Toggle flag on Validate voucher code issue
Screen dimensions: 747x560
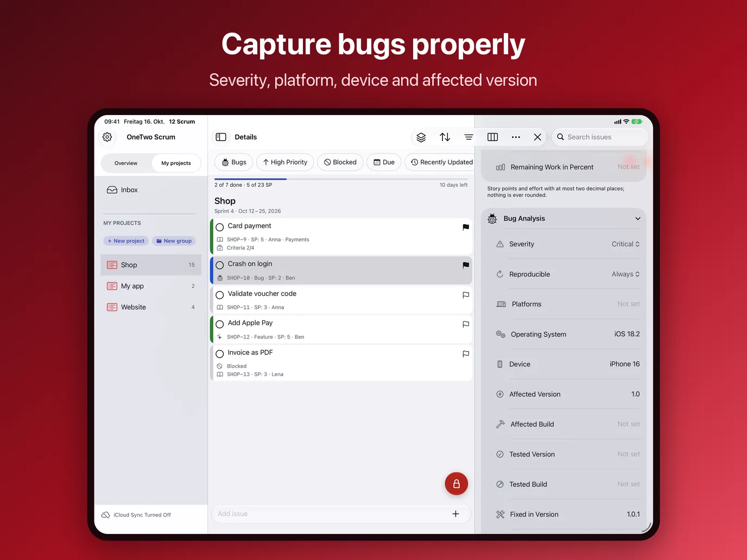point(466,295)
